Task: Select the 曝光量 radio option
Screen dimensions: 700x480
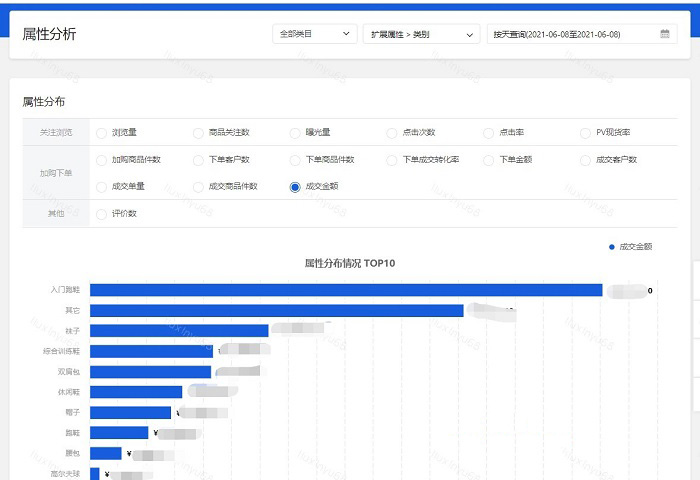Action: click(x=295, y=133)
